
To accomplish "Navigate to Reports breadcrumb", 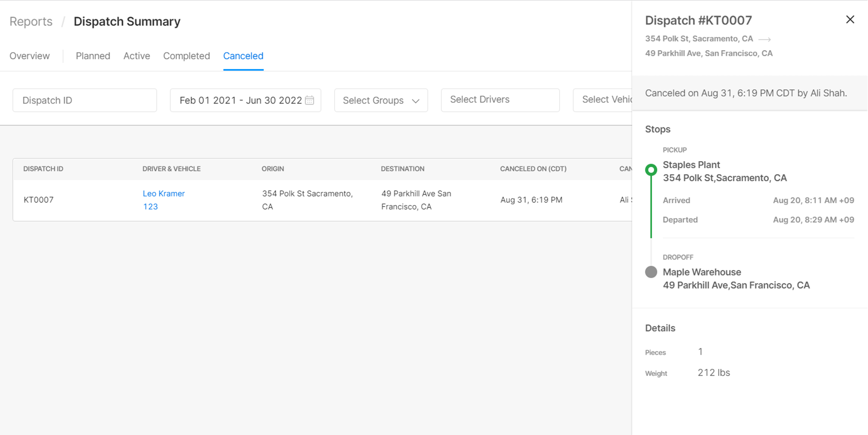I will 31,21.
